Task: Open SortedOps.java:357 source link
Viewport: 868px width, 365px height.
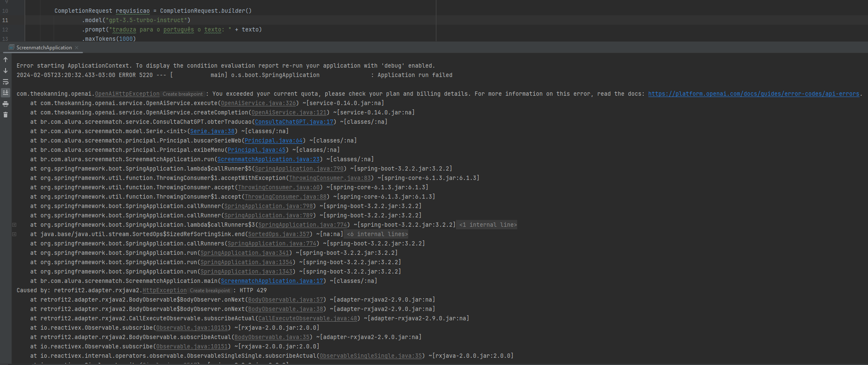Action: (278, 234)
